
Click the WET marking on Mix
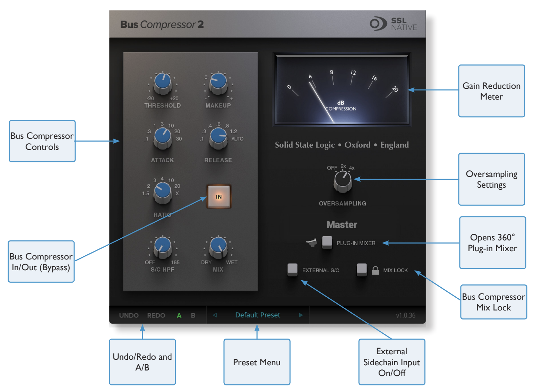(x=232, y=263)
